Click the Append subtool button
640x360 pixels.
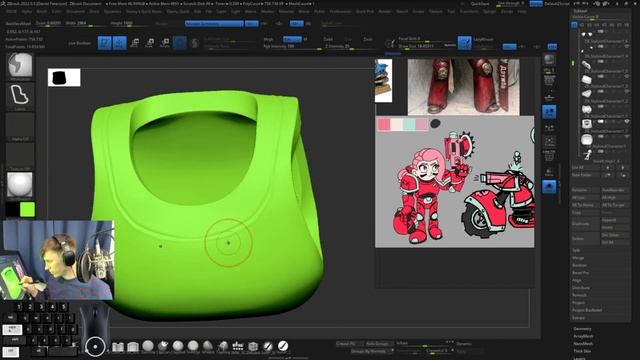coord(615,220)
